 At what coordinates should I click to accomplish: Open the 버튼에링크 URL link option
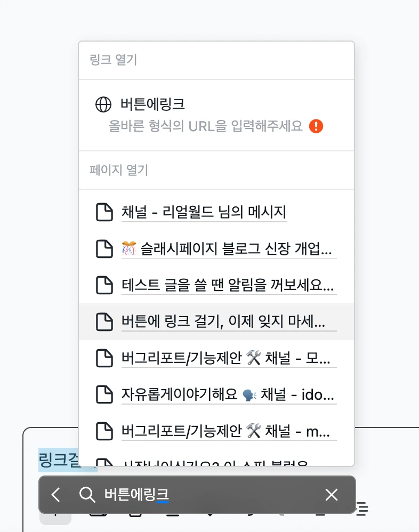pos(153,104)
